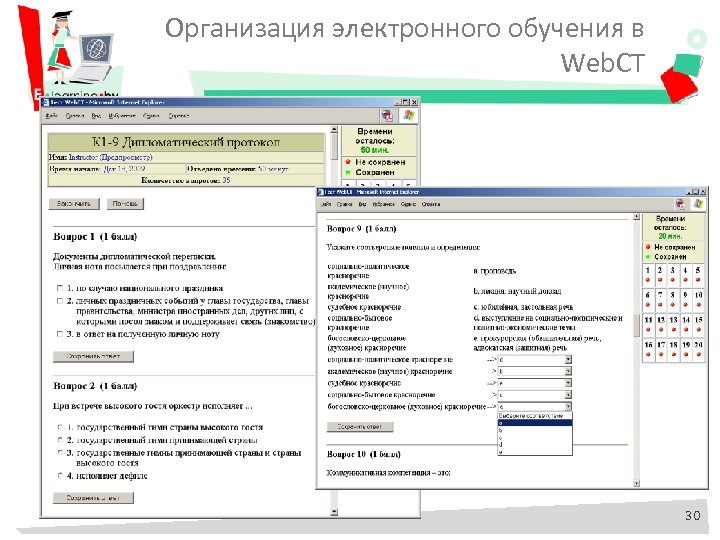Choose highlighted option 'a' in the open list
The width and height of the screenshot is (720, 540).
535,423
